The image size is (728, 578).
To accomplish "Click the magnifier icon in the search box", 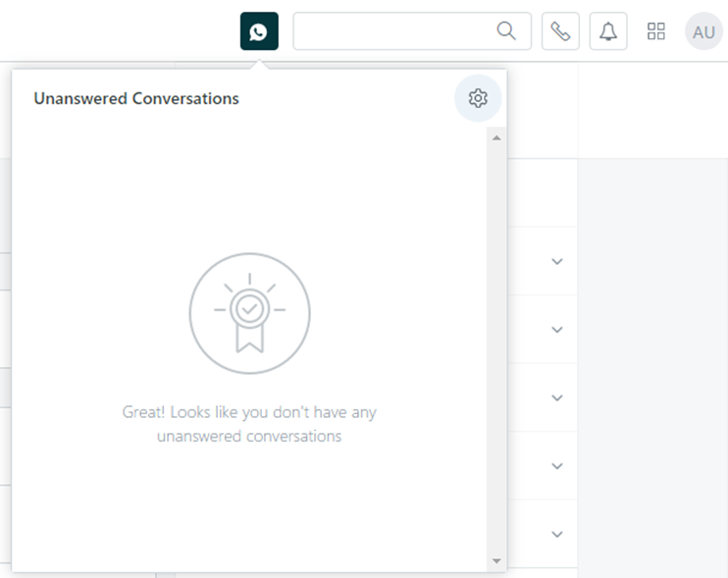I will click(506, 31).
